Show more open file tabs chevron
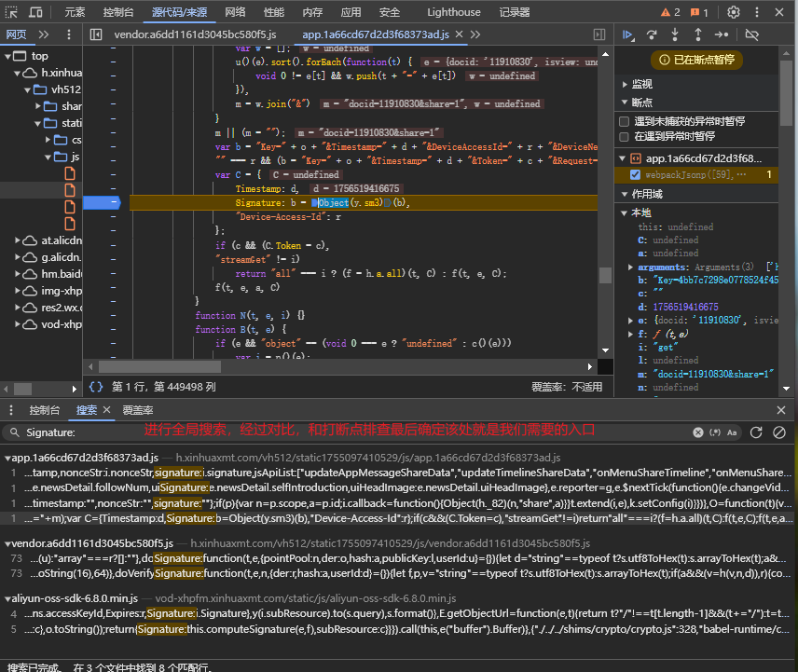 [x=475, y=34]
